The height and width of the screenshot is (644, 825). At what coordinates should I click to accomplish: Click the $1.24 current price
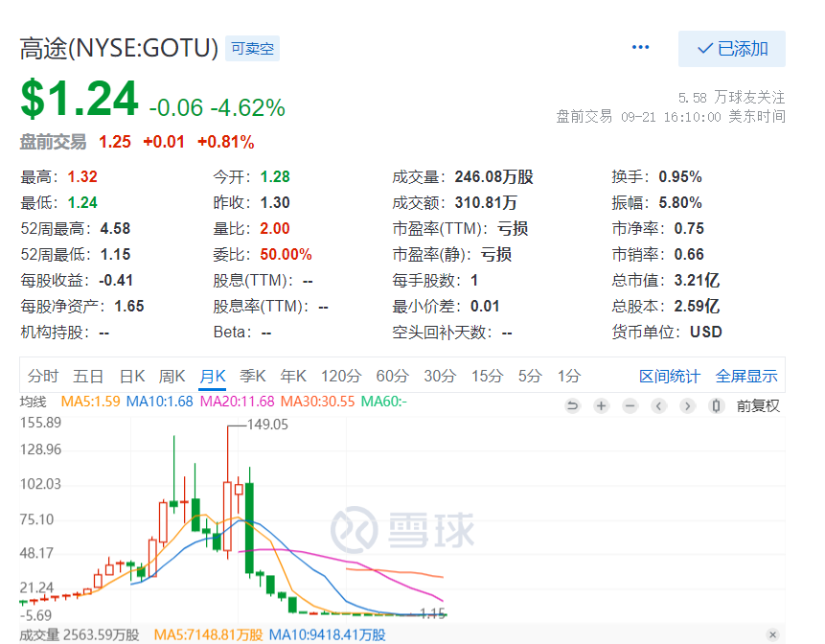point(80,99)
